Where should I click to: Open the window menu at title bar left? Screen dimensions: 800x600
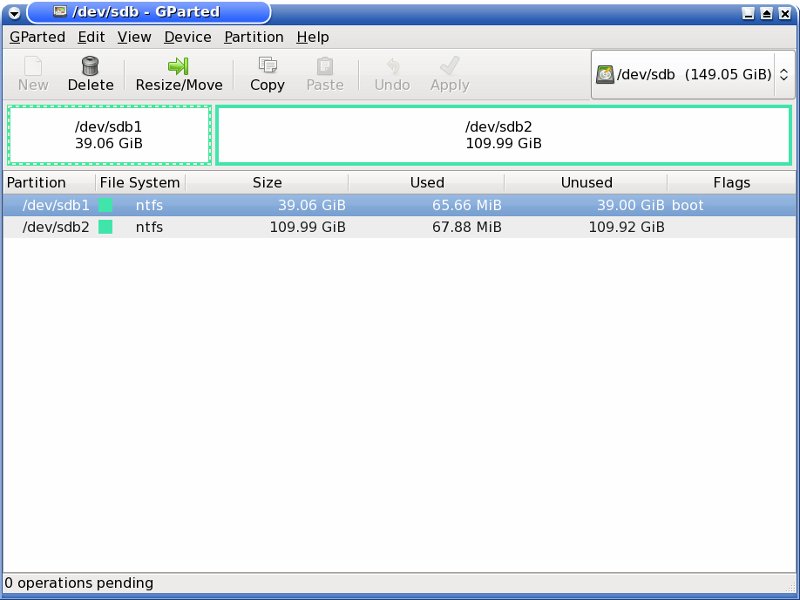pos(14,13)
